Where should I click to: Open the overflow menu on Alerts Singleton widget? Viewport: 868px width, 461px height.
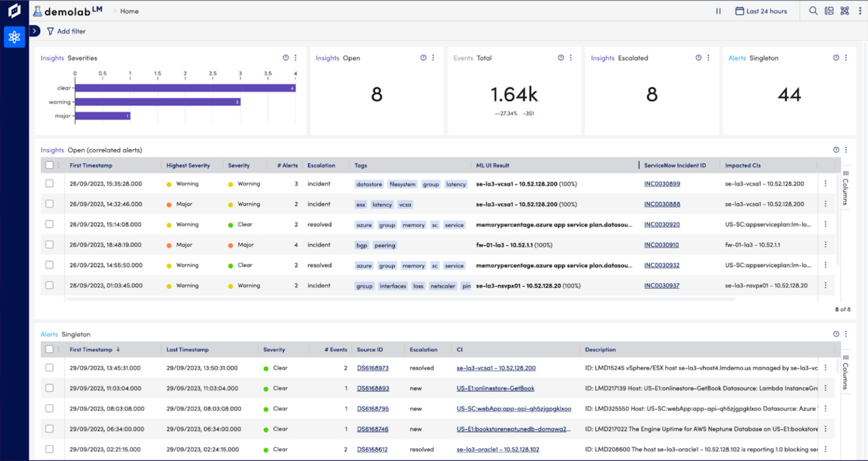(x=845, y=334)
